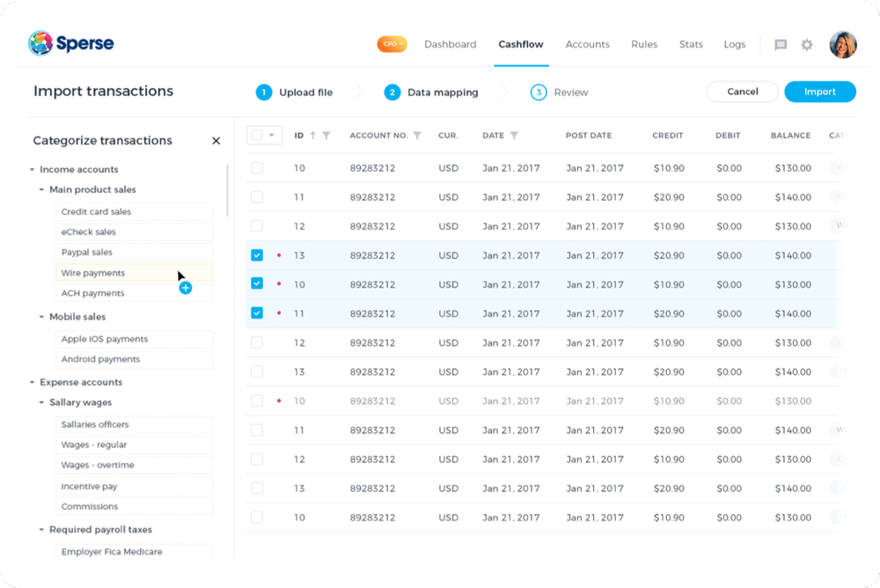Image resolution: width=880 pixels, height=588 pixels.
Task: Go to the Rules tab
Action: pyautogui.click(x=644, y=45)
